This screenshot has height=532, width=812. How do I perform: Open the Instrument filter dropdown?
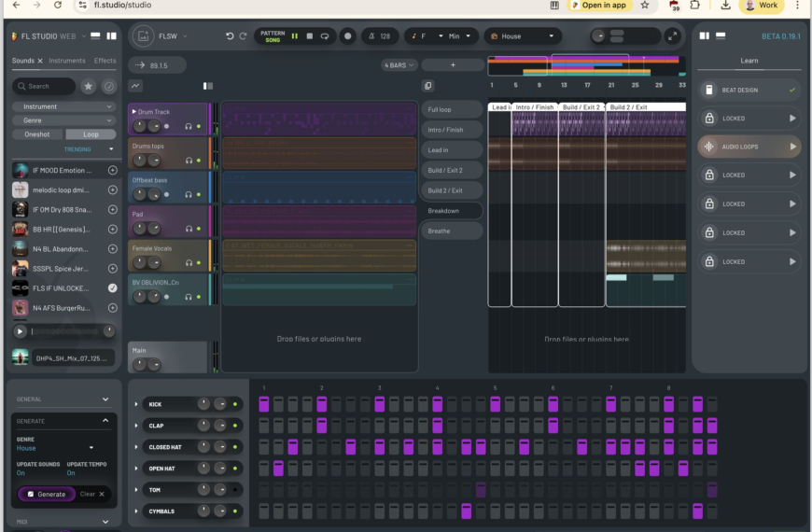(x=63, y=106)
